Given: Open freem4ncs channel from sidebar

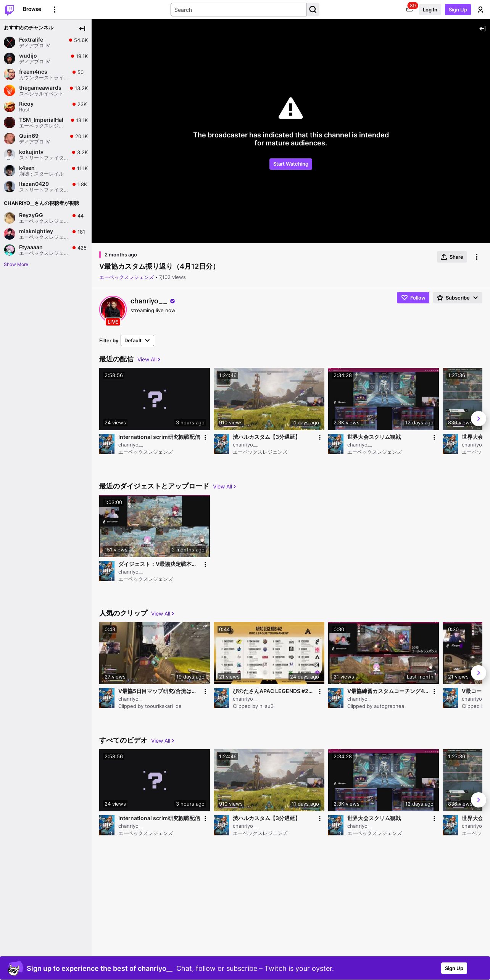Looking at the screenshot, I should [x=46, y=74].
